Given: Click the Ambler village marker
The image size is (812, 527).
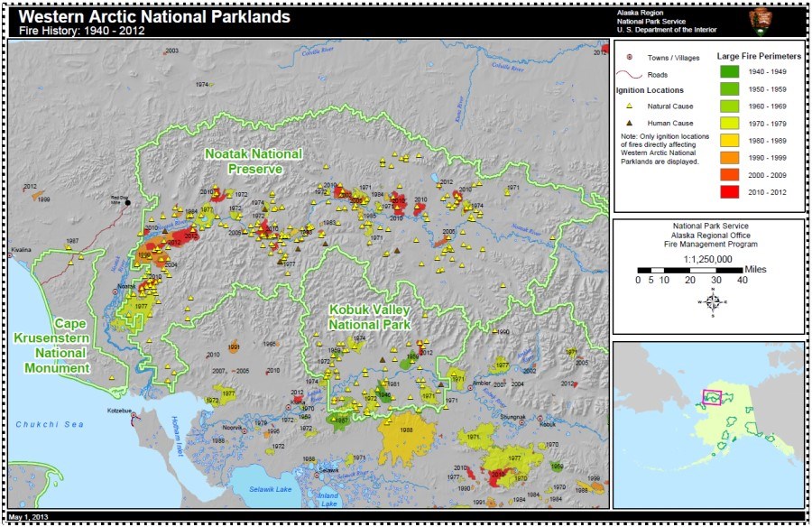Looking at the screenshot, I should [x=470, y=387].
